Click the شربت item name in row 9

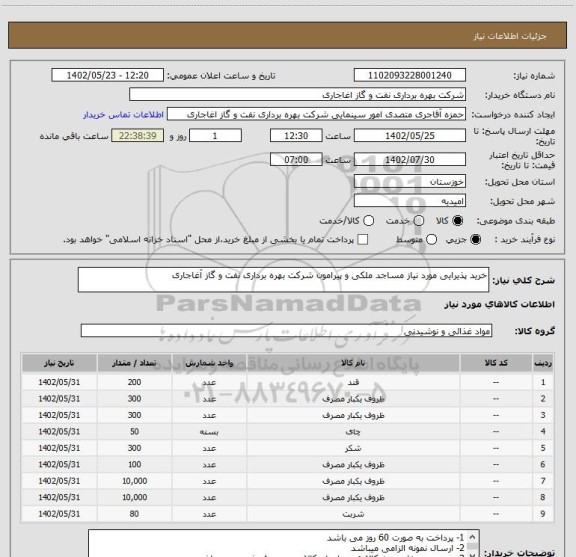[353, 514]
